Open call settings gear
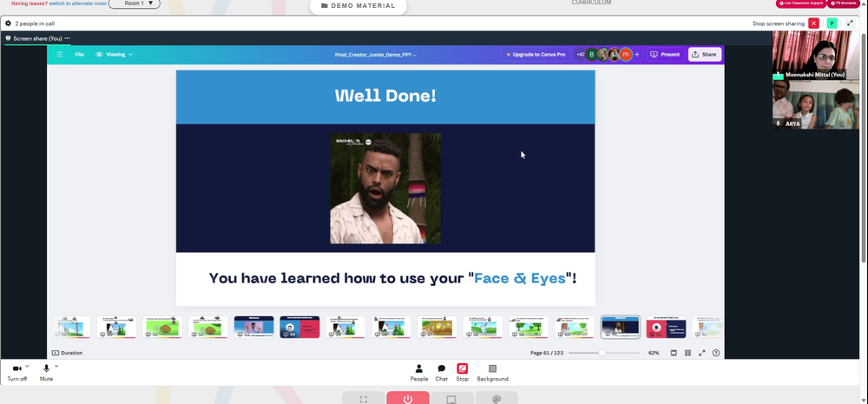Viewport: 868px width, 404px height. 9,23
